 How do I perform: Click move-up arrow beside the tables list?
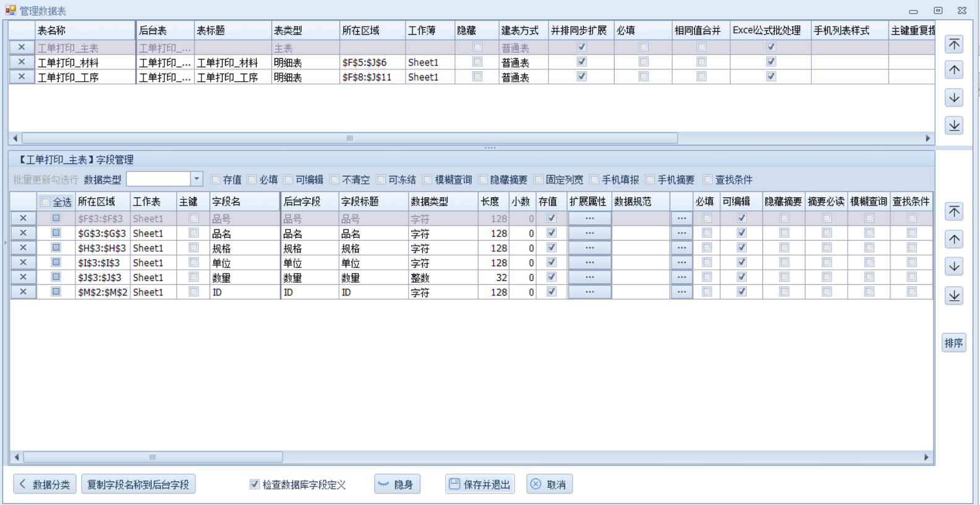click(954, 71)
